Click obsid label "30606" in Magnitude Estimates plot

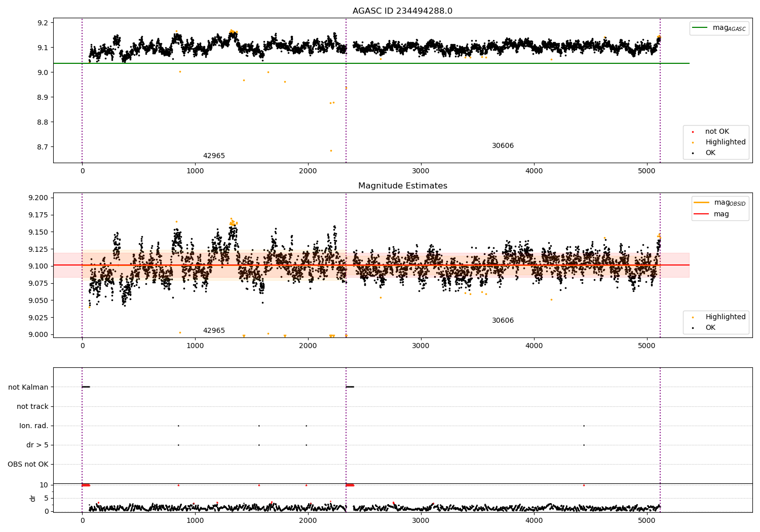click(503, 321)
